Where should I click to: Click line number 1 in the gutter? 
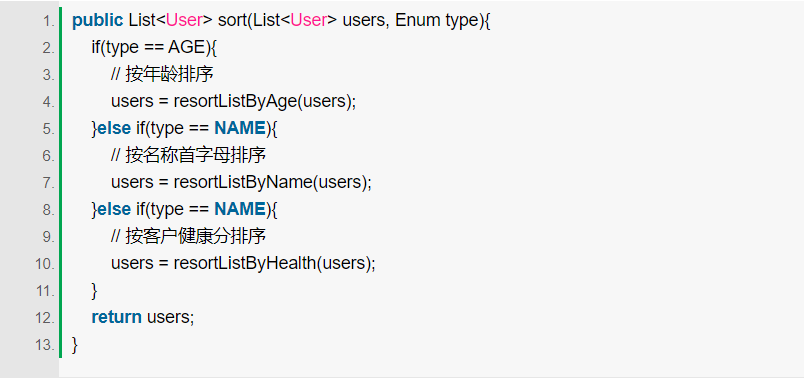(48, 21)
